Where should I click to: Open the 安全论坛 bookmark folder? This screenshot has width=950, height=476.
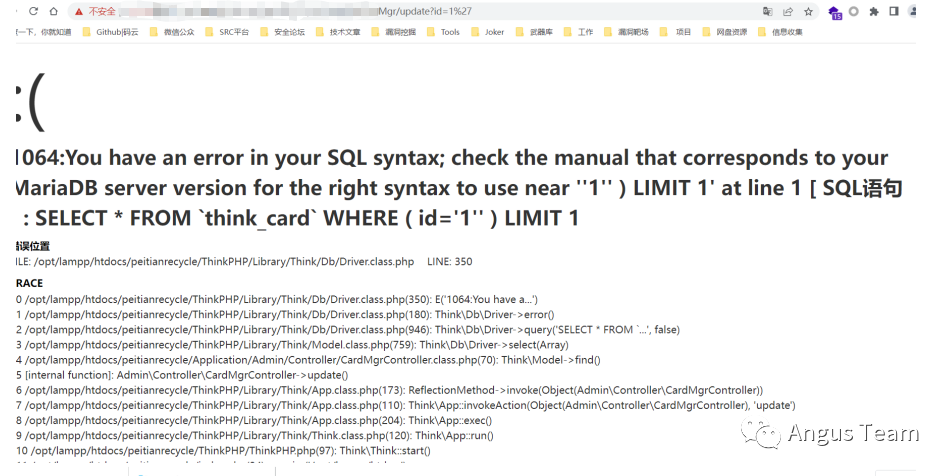[x=282, y=32]
